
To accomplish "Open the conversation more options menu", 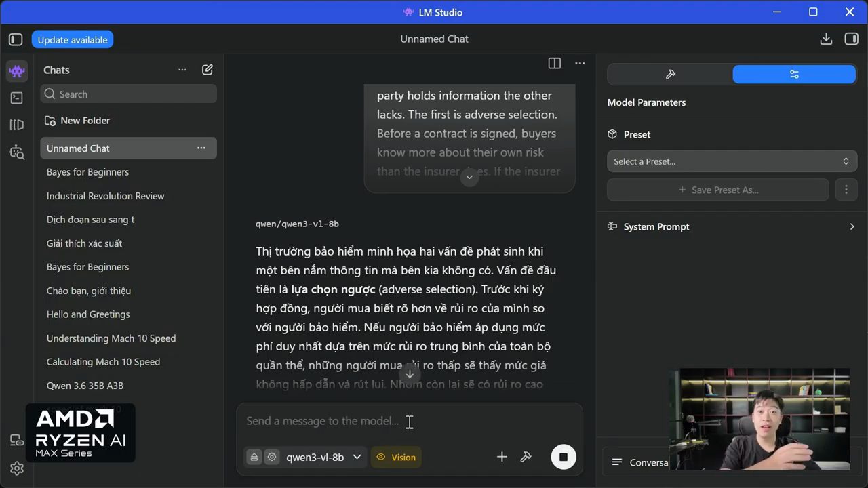I will pos(580,63).
